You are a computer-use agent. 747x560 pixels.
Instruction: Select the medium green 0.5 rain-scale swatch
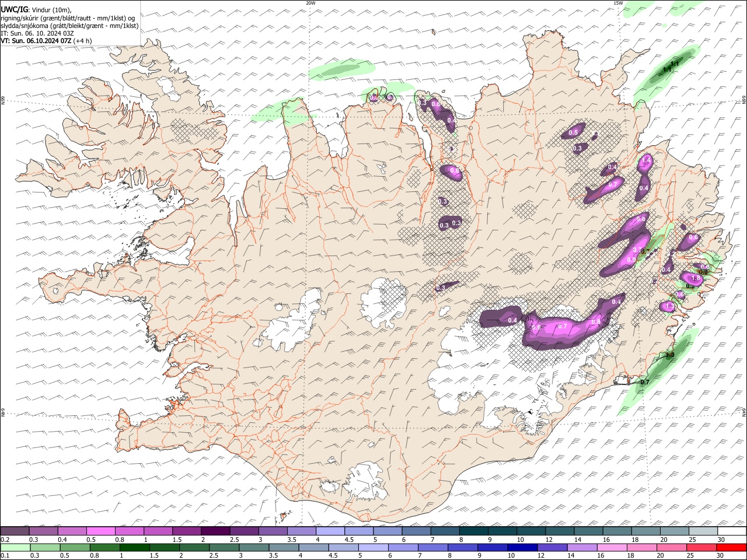(x=75, y=547)
